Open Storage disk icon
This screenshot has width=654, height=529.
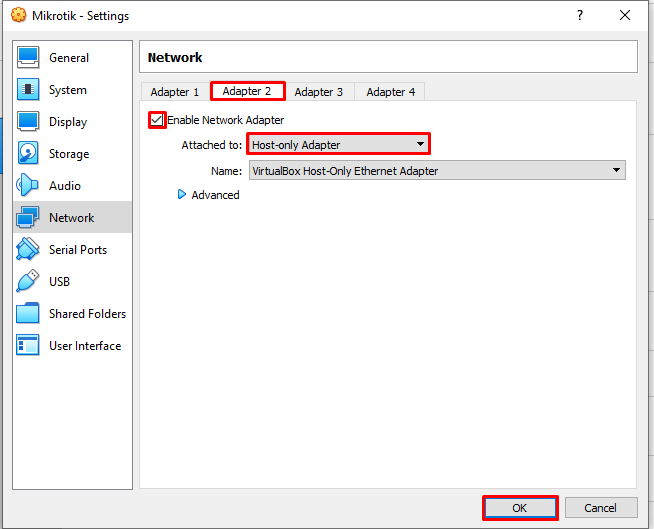click(x=28, y=153)
